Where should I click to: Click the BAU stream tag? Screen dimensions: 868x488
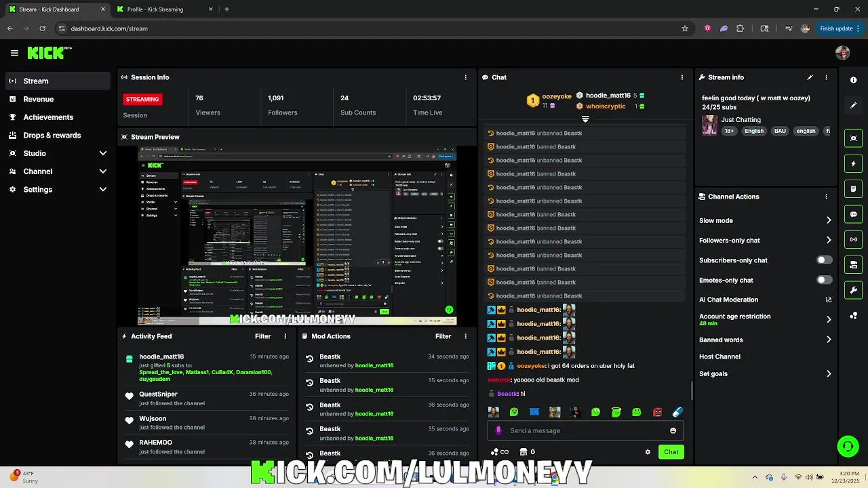[781, 131]
